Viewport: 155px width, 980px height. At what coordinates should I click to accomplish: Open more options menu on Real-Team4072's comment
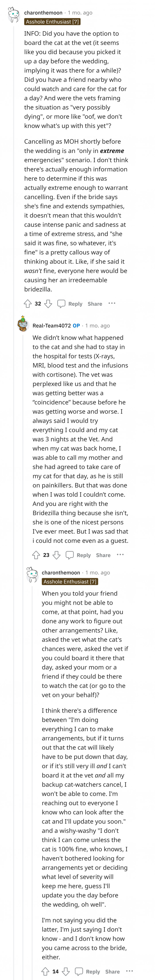pyautogui.click(x=120, y=555)
